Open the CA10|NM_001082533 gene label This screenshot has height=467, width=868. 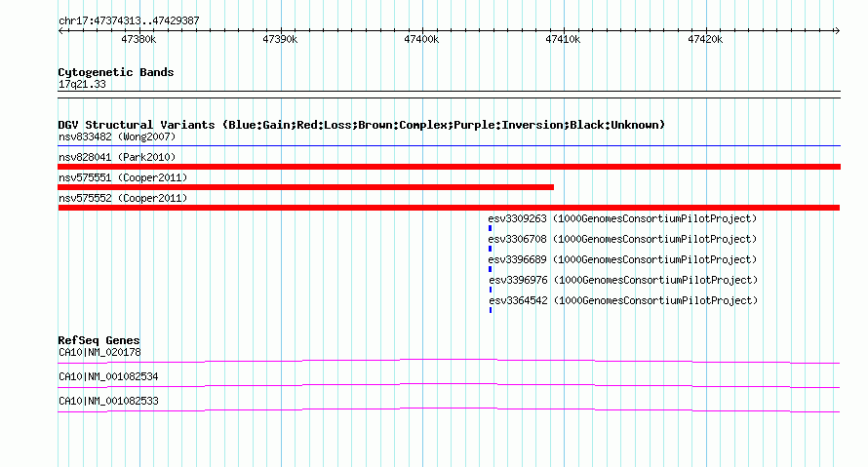click(x=108, y=401)
